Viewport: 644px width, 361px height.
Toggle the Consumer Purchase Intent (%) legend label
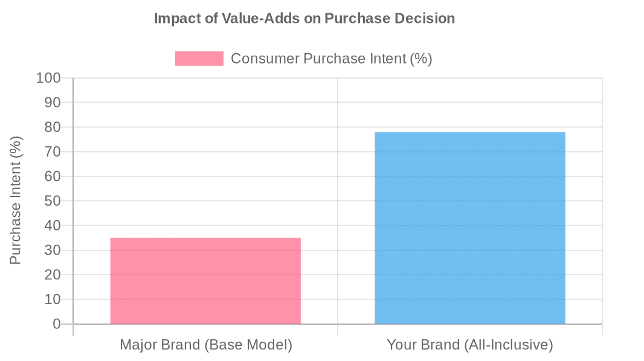[x=331, y=59]
